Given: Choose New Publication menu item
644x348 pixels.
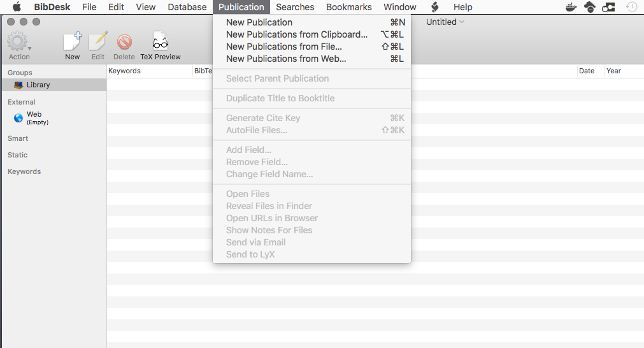Looking at the screenshot, I should 311,22.
